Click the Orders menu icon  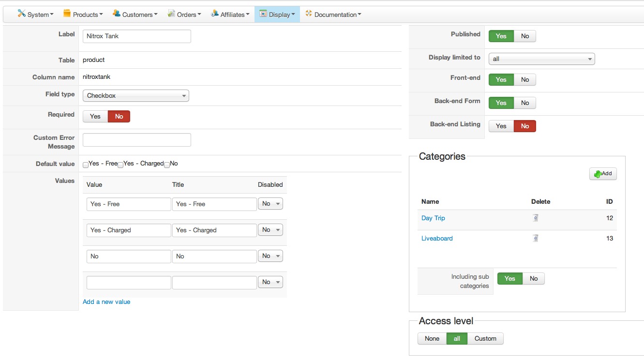click(171, 14)
